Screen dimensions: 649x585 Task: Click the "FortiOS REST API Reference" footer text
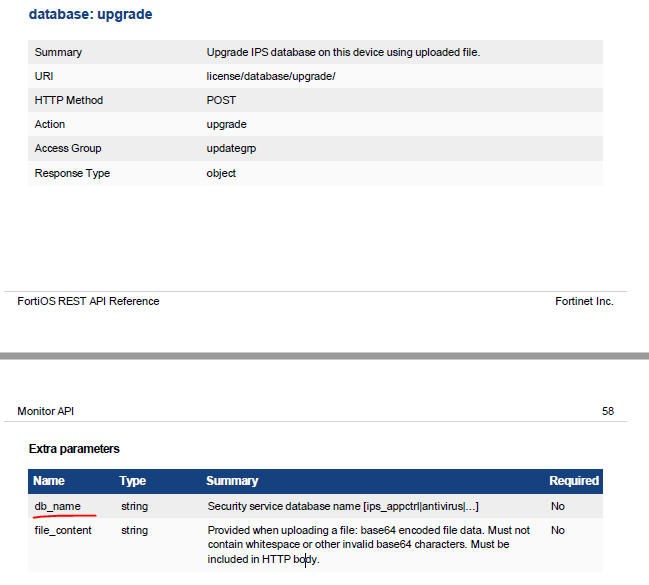88,301
